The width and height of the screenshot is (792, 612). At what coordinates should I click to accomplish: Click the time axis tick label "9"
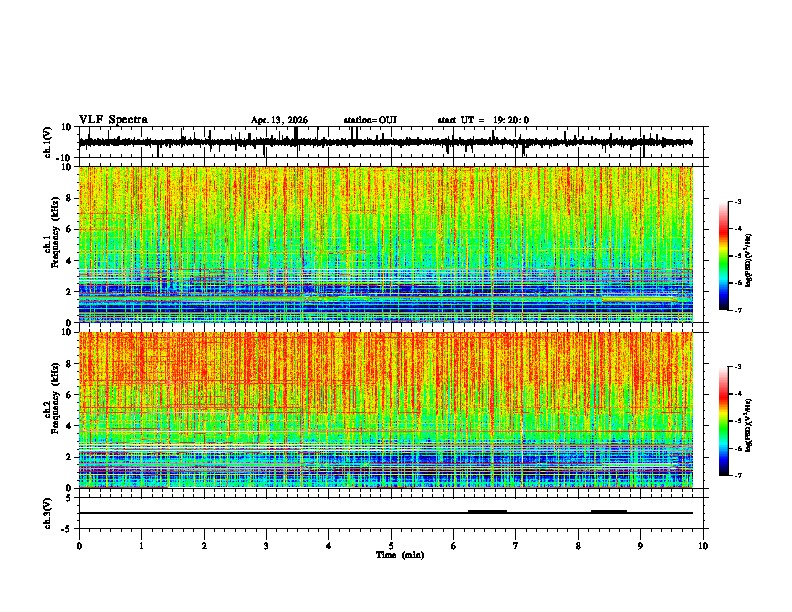pyautogui.click(x=640, y=546)
